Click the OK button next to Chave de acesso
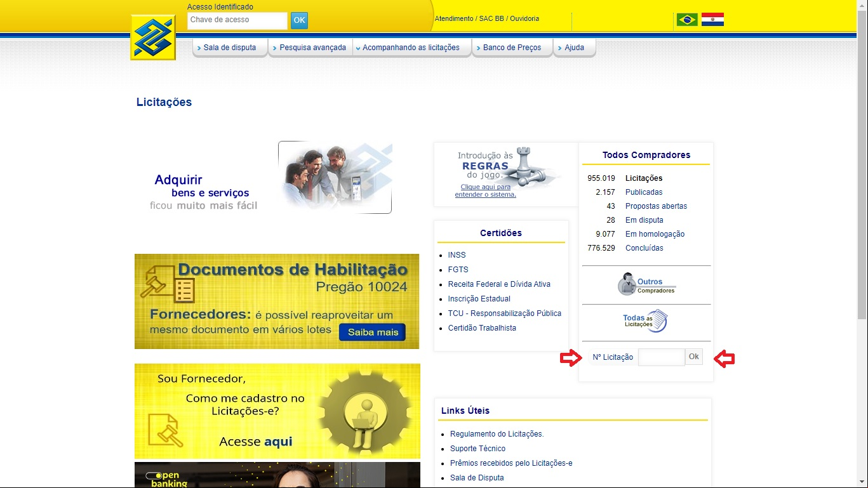Image resolution: width=868 pixels, height=488 pixels. pos(299,20)
